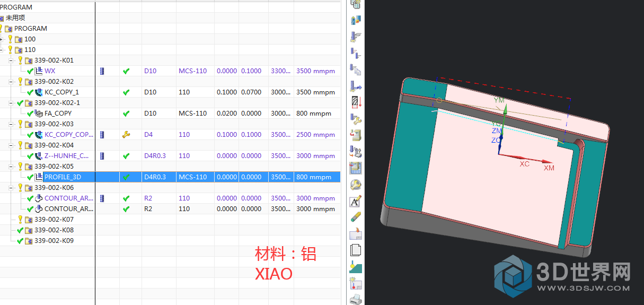Click the XM axis label in viewport
Screen dimensions: 644x305
[549, 168]
